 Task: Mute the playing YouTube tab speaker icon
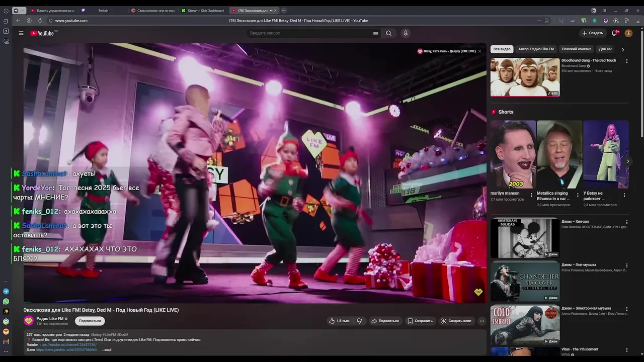pyautogui.click(x=271, y=11)
